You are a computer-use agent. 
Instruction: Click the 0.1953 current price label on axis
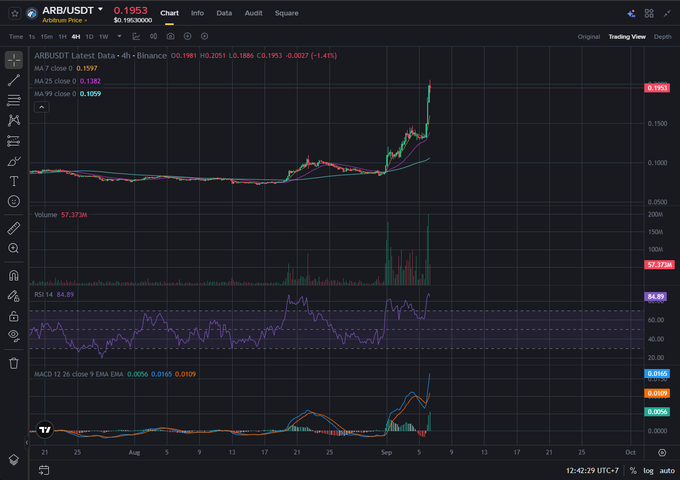pos(657,88)
